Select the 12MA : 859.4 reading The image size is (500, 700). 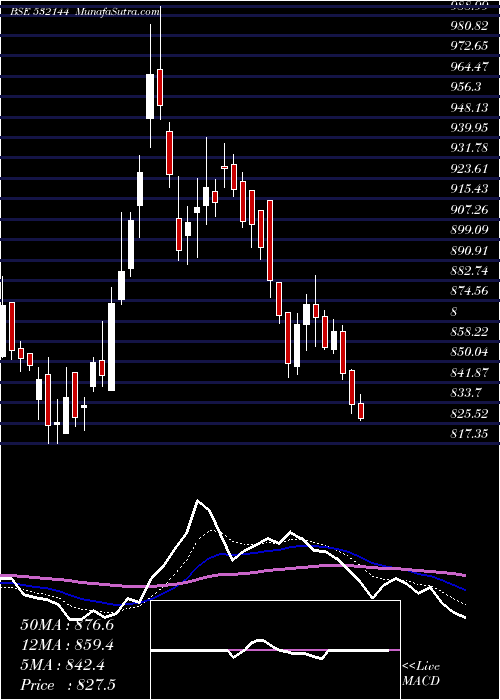click(67, 645)
